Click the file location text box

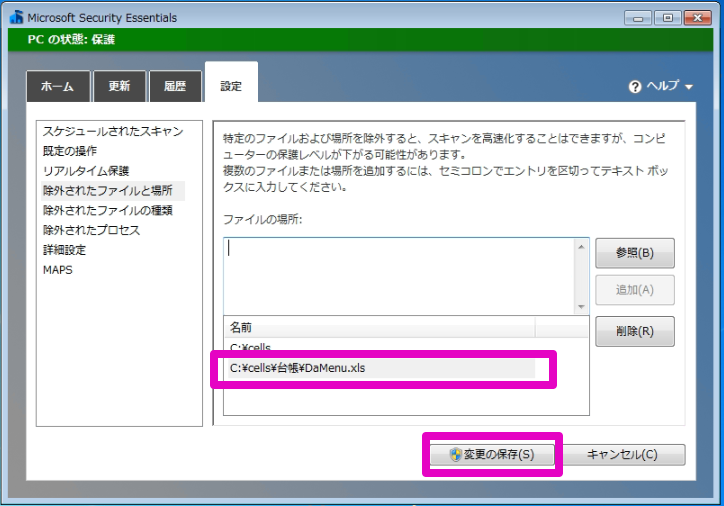[400, 277]
